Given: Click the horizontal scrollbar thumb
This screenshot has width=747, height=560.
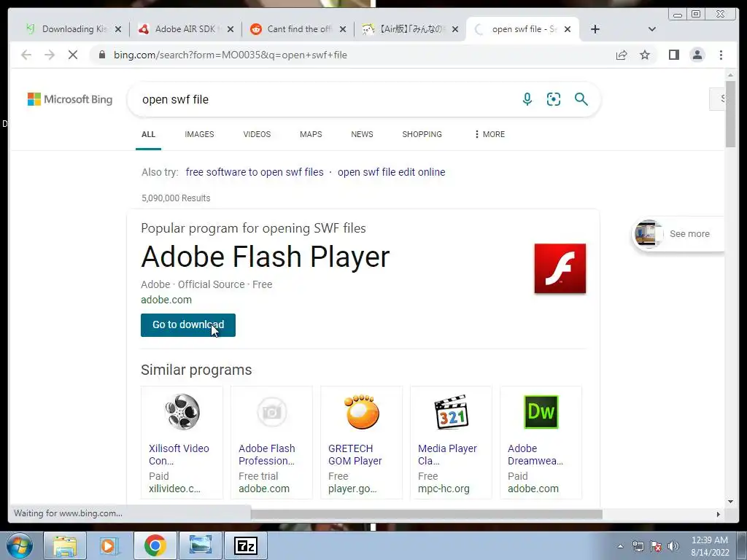Looking at the screenshot, I should 426,514.
